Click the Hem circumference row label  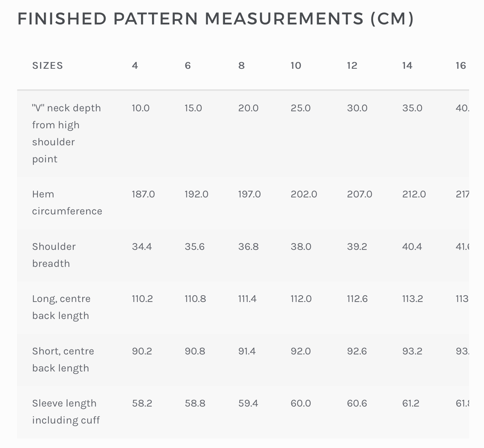click(67, 202)
